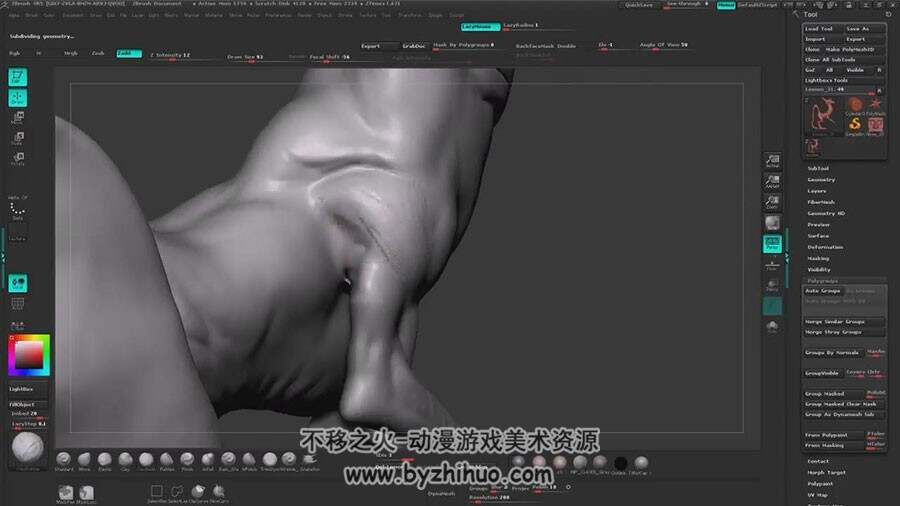Click the AAHalf view icon

click(x=773, y=181)
